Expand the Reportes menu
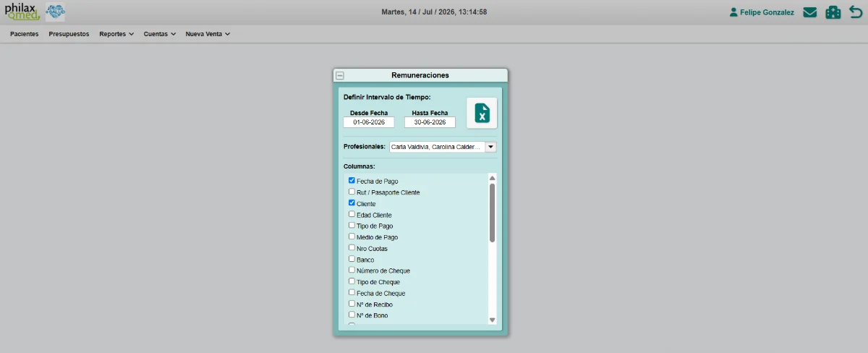 [x=116, y=34]
